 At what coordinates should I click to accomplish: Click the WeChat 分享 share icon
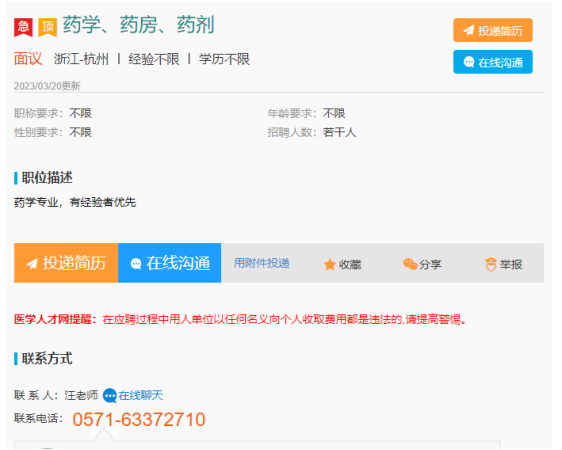point(410,264)
